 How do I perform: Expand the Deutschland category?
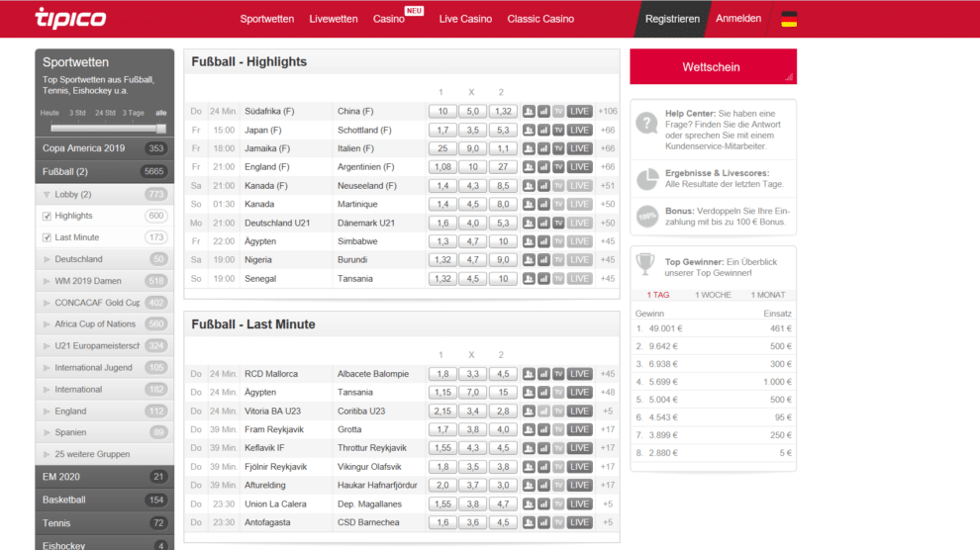[47, 259]
